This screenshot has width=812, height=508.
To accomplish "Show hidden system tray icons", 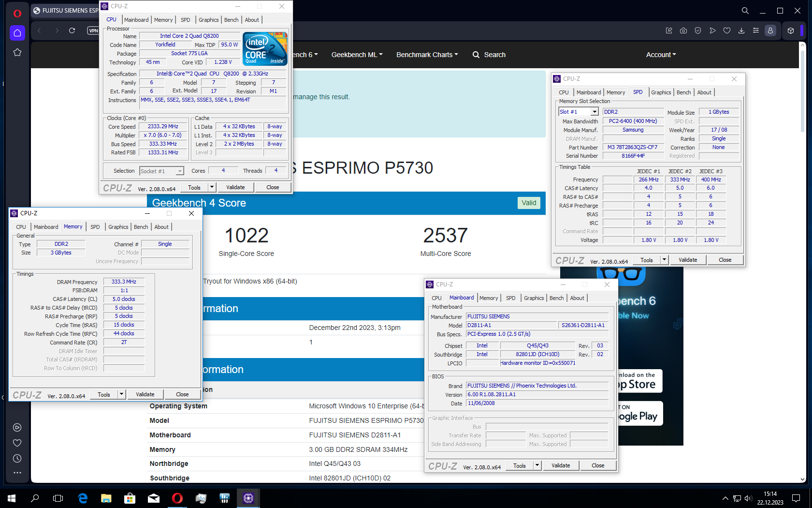I will point(725,498).
